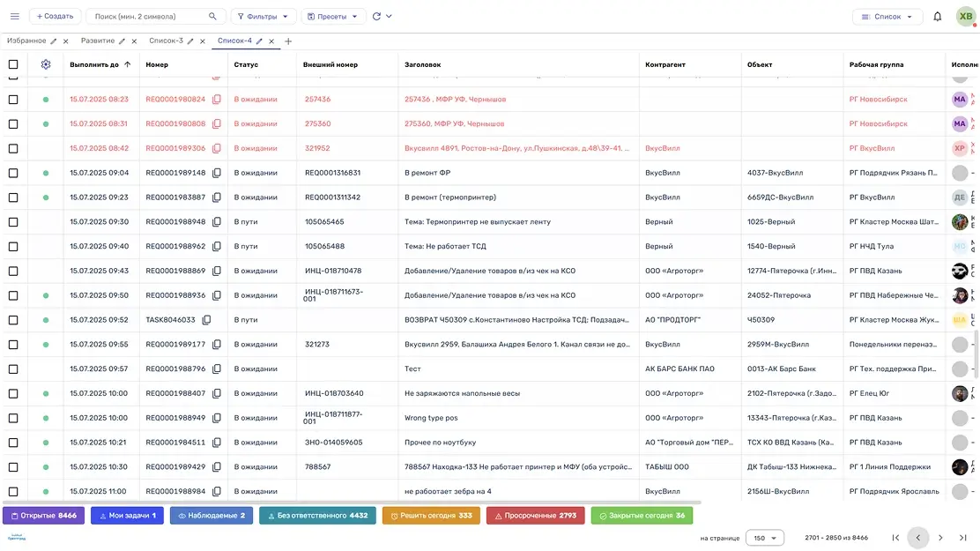Open the hamburger main menu
The height and width of the screenshot is (551, 980).
pyautogui.click(x=14, y=17)
